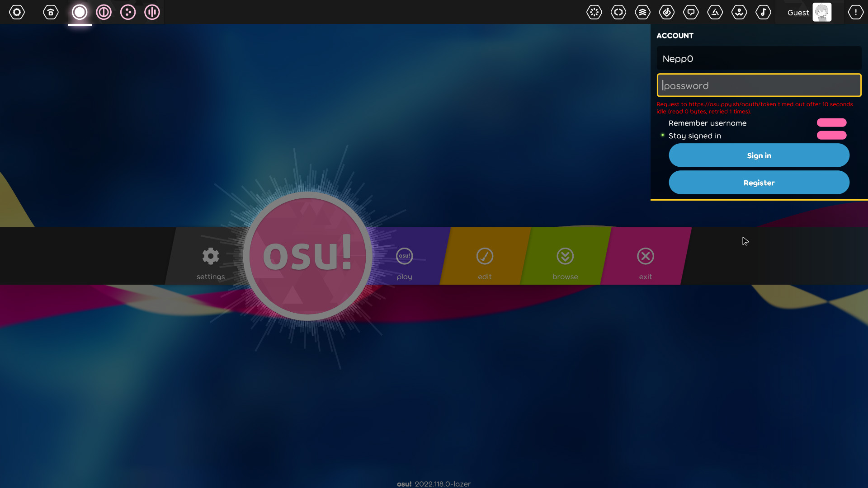Open the beatmap listing overlay
The width and height of the screenshot is (868, 488).
(666, 12)
